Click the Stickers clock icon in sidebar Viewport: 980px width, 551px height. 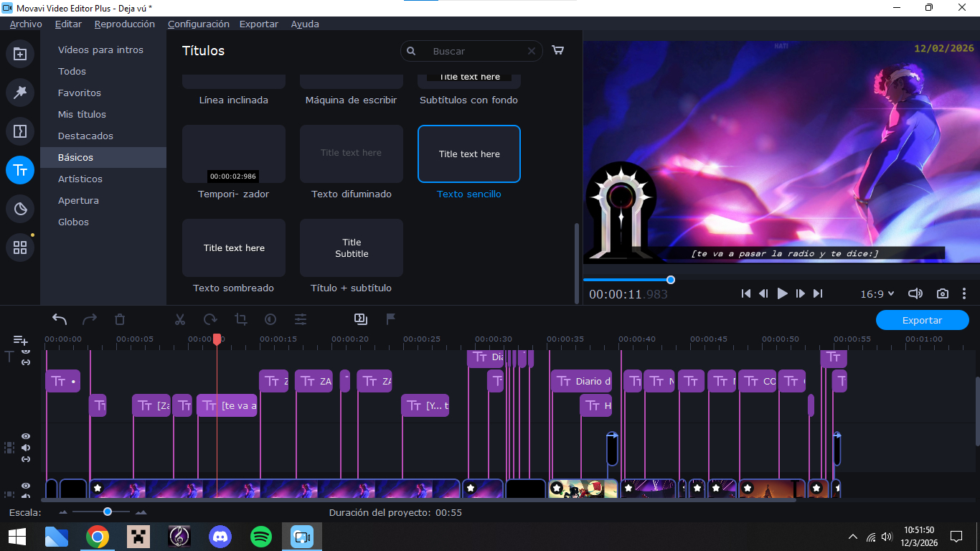[x=20, y=209]
